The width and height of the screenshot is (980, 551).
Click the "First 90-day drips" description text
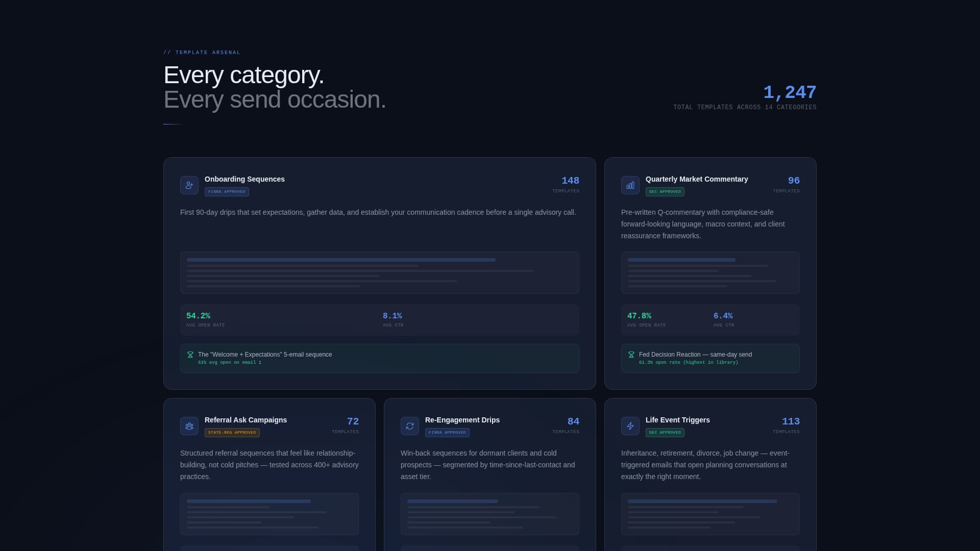(x=378, y=212)
